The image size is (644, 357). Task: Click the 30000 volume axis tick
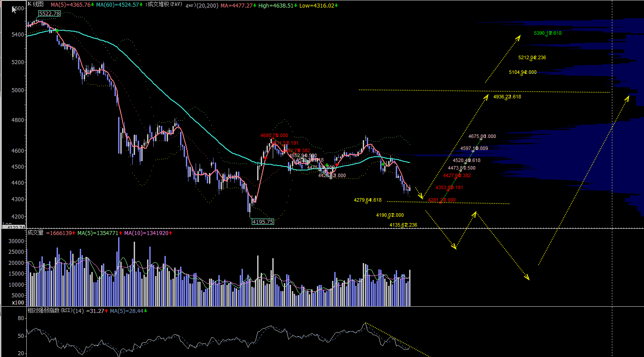pyautogui.click(x=16, y=241)
